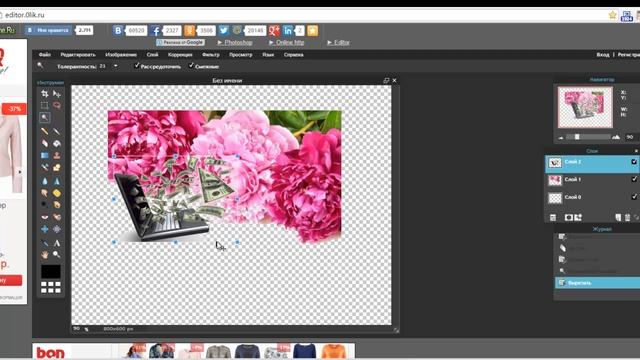Add a layer mask in Layers panel
This screenshot has width=640, height=360.
coord(569,218)
